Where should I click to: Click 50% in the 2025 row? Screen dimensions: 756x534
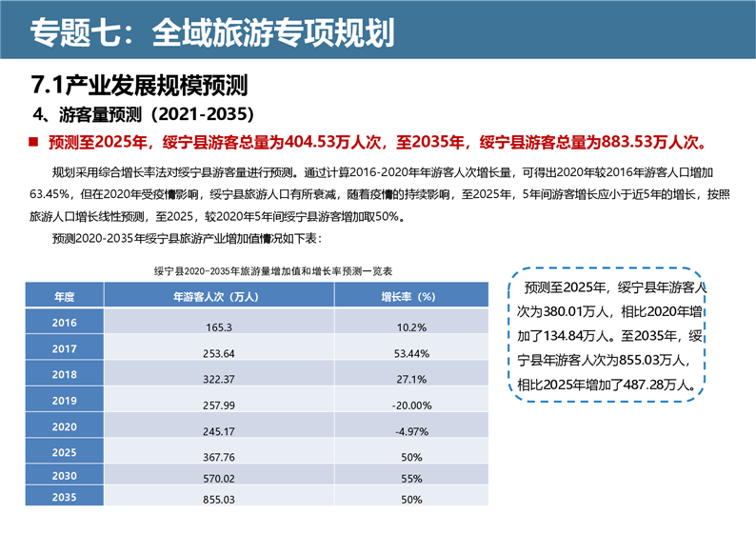click(411, 457)
